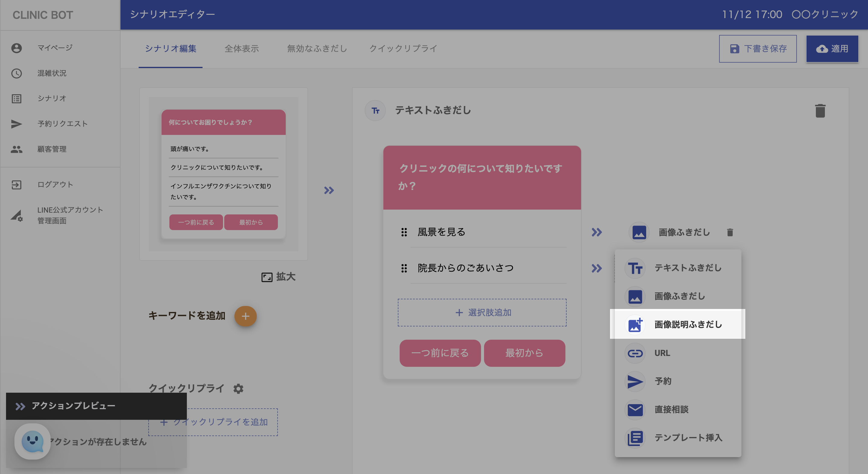Click the 拡大 expand preview icon
This screenshot has width=868, height=474.
coord(267,277)
